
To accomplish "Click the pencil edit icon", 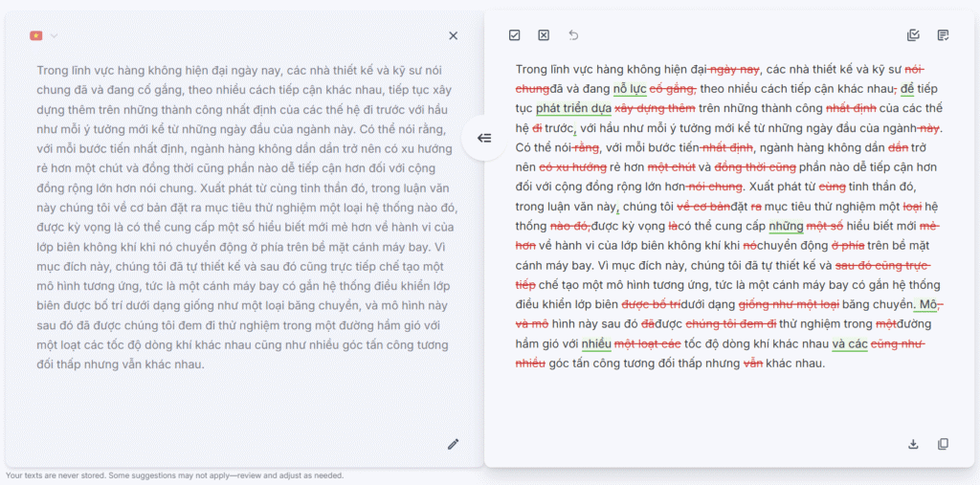I will pyautogui.click(x=453, y=444).
